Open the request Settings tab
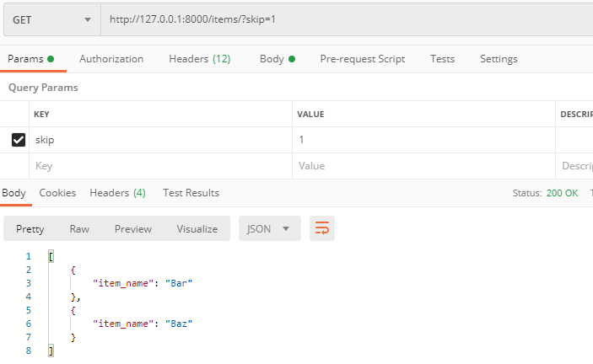Screen dimensions: 593x364 click(x=499, y=59)
